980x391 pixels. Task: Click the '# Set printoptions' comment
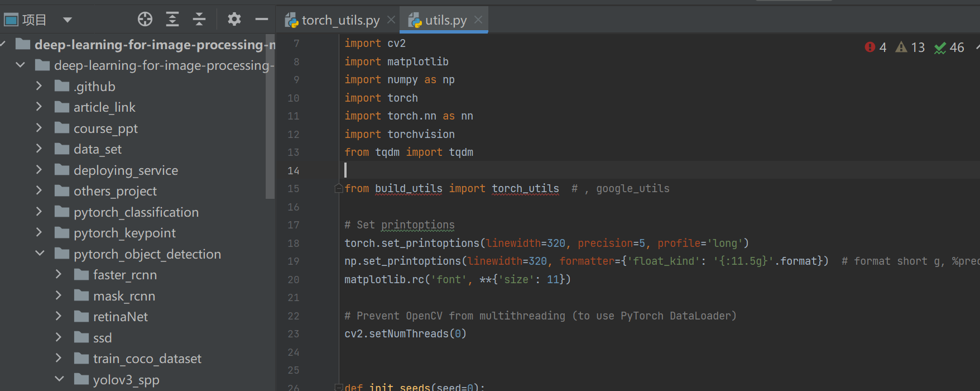400,225
